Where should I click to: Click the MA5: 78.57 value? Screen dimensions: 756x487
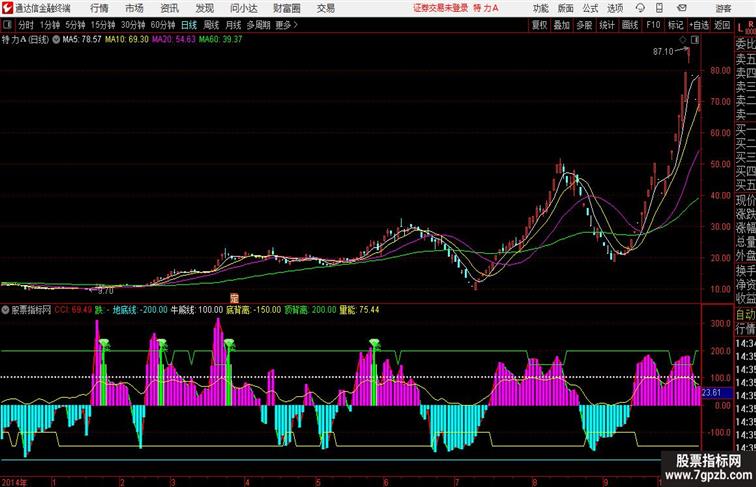tap(82, 40)
